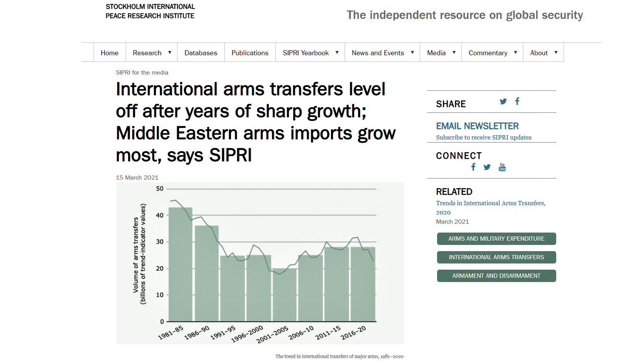The image size is (644, 362).
Task: Click the date '15 March 2021'
Action: [137, 178]
